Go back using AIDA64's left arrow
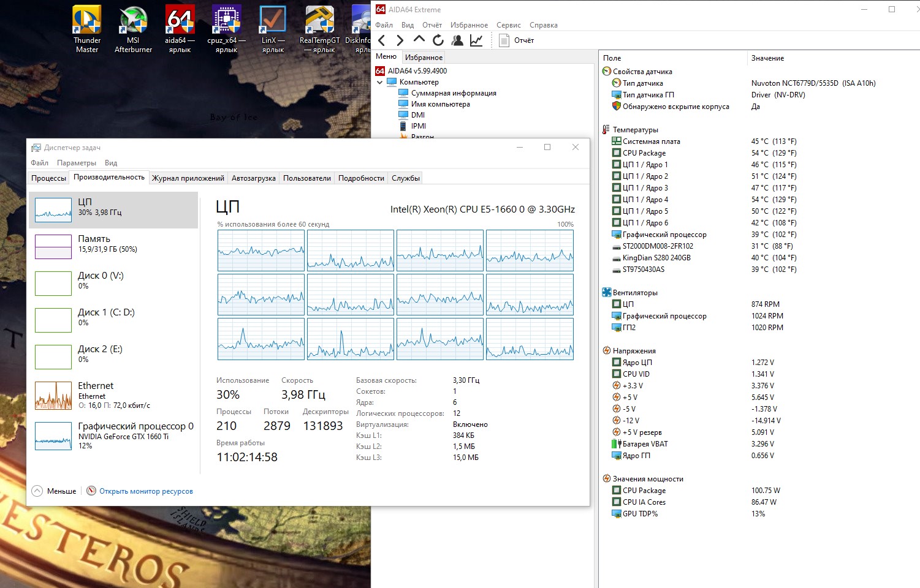This screenshot has width=920, height=588. [382, 40]
